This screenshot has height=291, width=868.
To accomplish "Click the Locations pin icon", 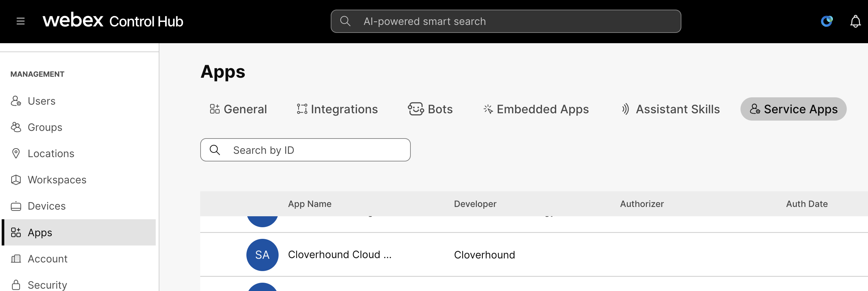I will [16, 153].
